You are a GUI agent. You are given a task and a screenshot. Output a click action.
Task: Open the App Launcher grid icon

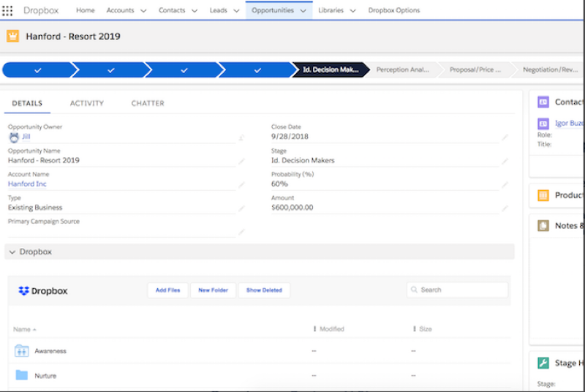8,10
